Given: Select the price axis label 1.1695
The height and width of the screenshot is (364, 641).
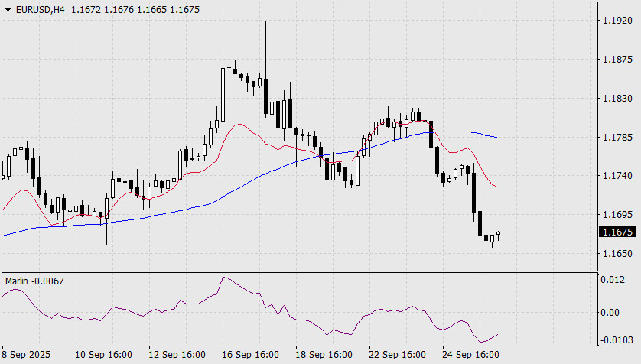Looking at the screenshot, I should pos(617,214).
